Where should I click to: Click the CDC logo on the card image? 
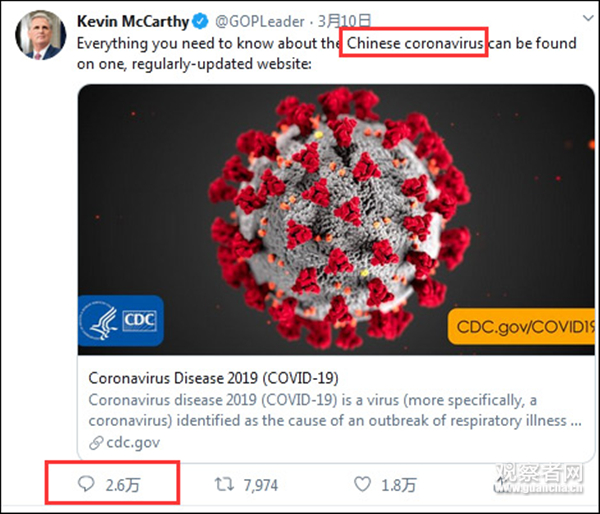120,321
